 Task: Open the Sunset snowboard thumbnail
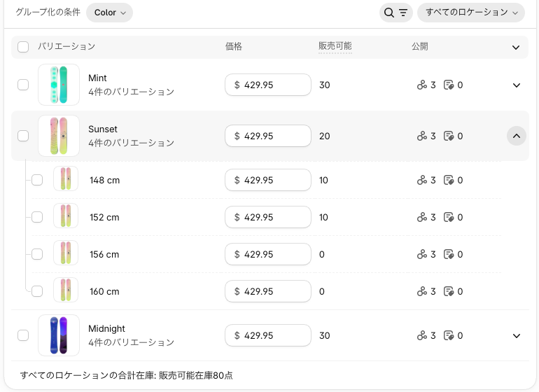59,136
